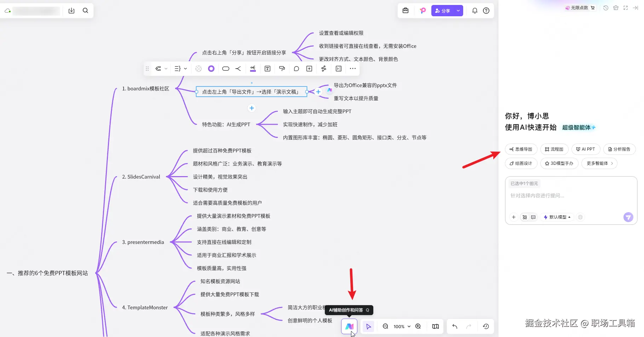Switch to chat mode message toggle
Screen dimensions: 644x337
click(x=533, y=217)
